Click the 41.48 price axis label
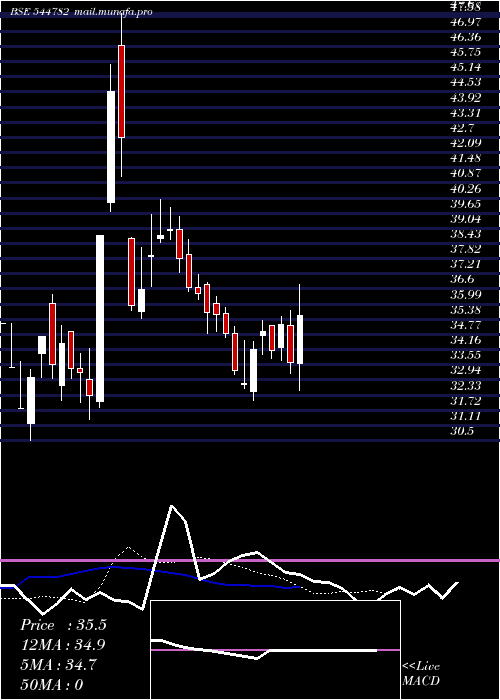 point(465,158)
